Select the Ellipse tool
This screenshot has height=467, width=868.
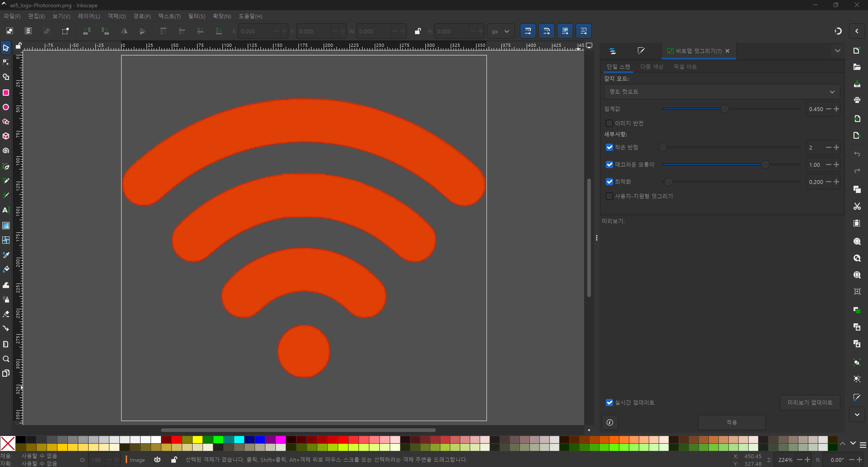[6, 107]
